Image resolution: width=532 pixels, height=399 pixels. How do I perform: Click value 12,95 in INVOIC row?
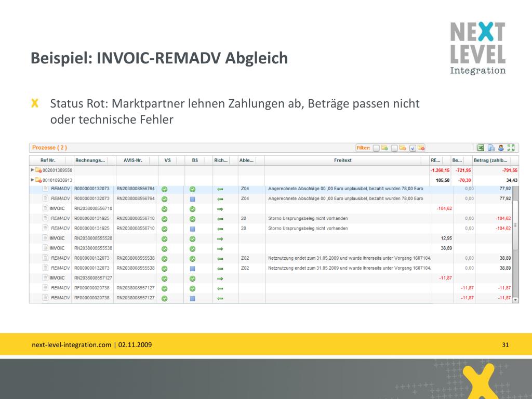[x=446, y=238]
